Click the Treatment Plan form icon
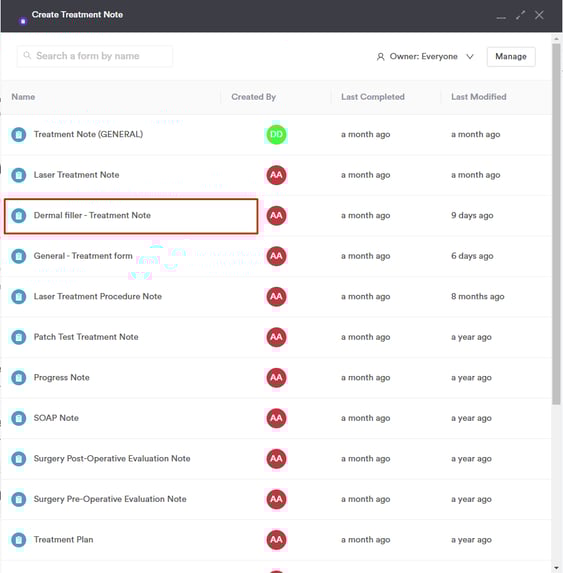This screenshot has width=563, height=573. tap(19, 540)
